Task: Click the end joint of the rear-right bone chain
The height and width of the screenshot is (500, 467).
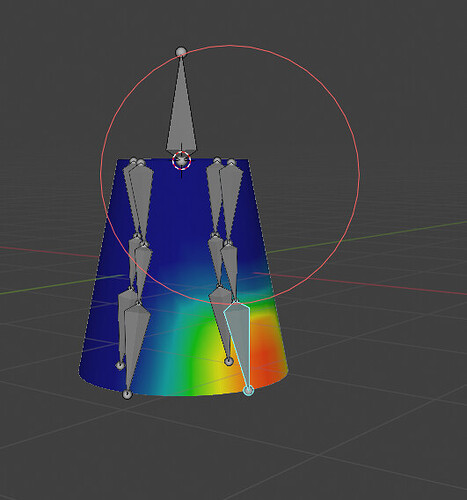Action: point(229,361)
